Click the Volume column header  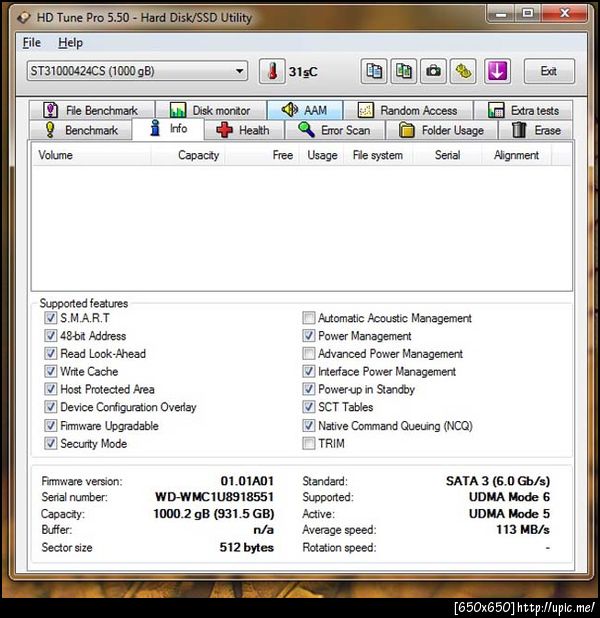(x=91, y=155)
